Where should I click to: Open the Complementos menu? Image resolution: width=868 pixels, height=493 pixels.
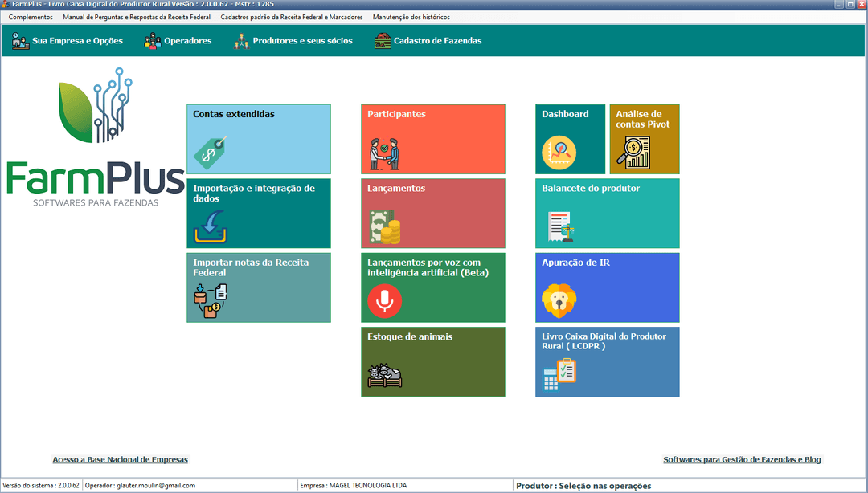pos(31,17)
